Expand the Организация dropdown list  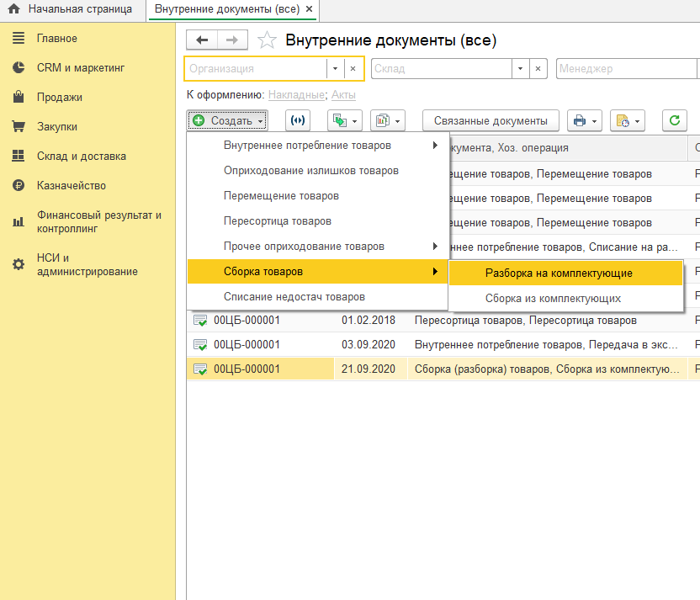(x=336, y=69)
